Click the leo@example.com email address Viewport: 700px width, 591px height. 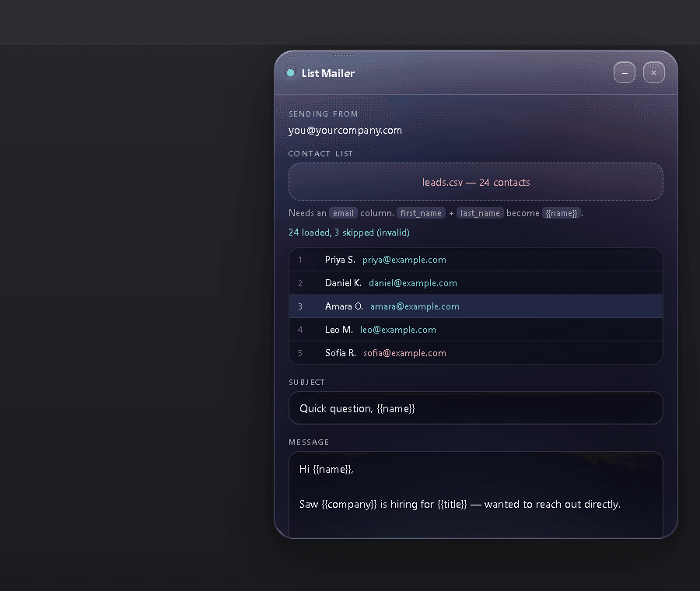point(397,330)
